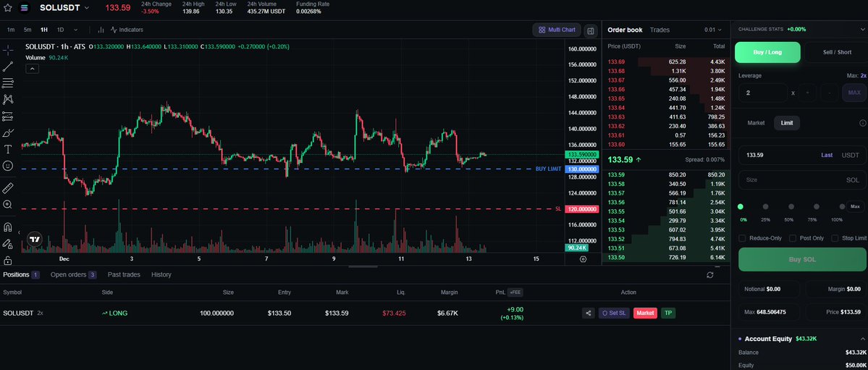Select the XABCD pattern tool
The height and width of the screenshot is (370, 868).
pos(8,100)
